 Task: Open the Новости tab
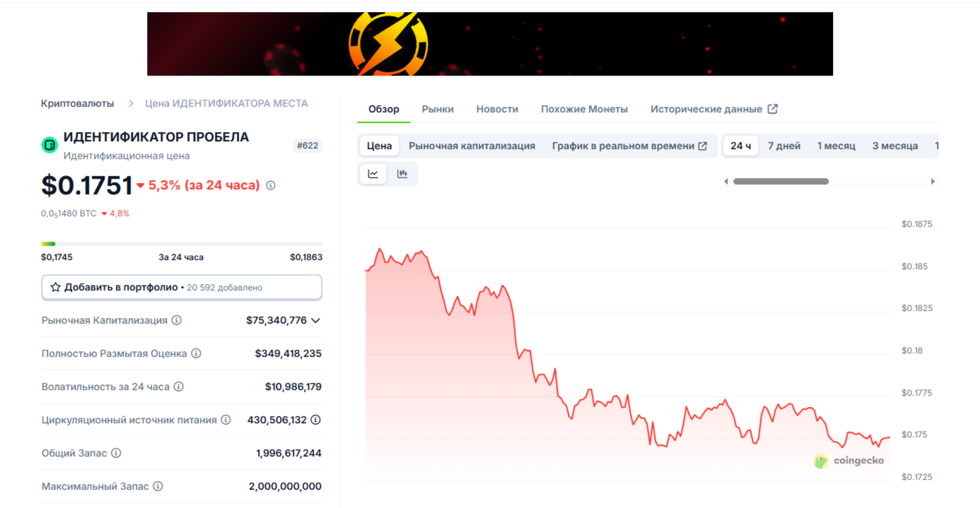(497, 109)
